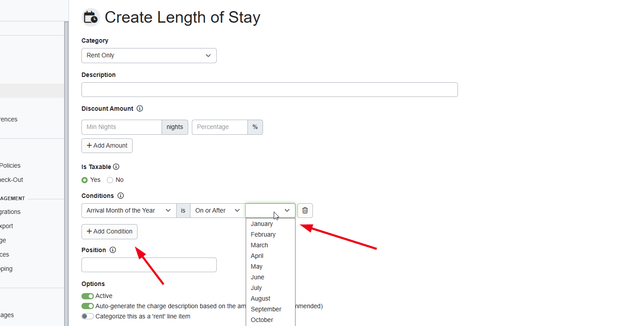Click the Min Nights input field
Viewport: 644px width, 326px height.
(122, 127)
